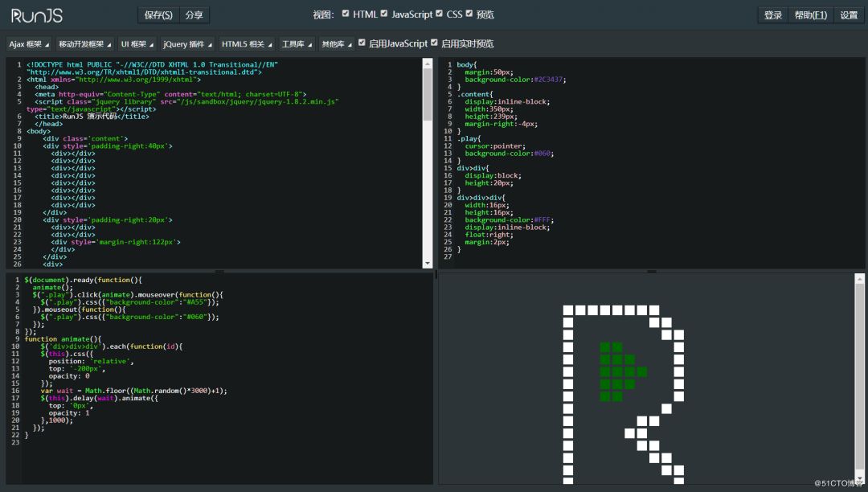Open the 设置 settings button

[x=849, y=15]
